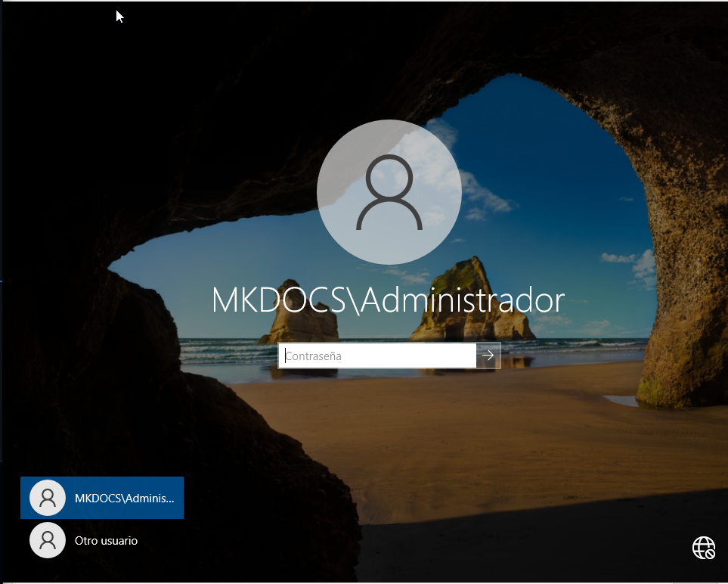728x584 pixels.
Task: Open the network connectivity globe icon
Action: 703,547
